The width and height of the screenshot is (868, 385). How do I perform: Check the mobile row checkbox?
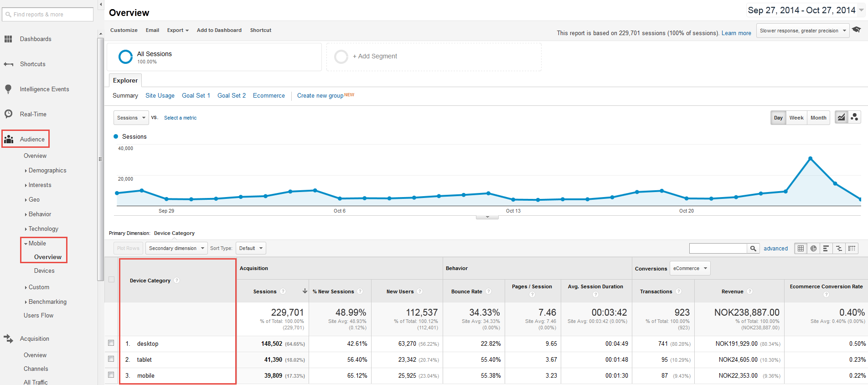pos(111,375)
